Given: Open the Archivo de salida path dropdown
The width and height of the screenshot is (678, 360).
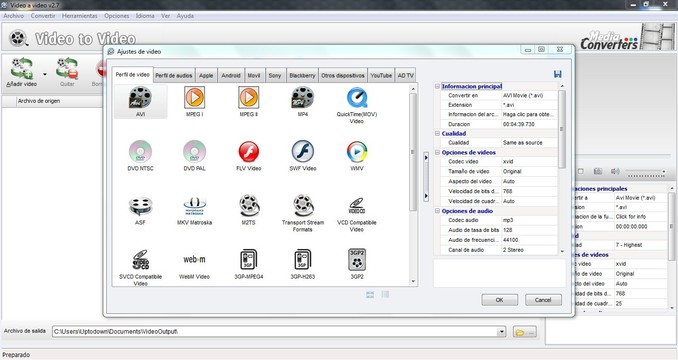Looking at the screenshot, I should pyautogui.click(x=501, y=332).
